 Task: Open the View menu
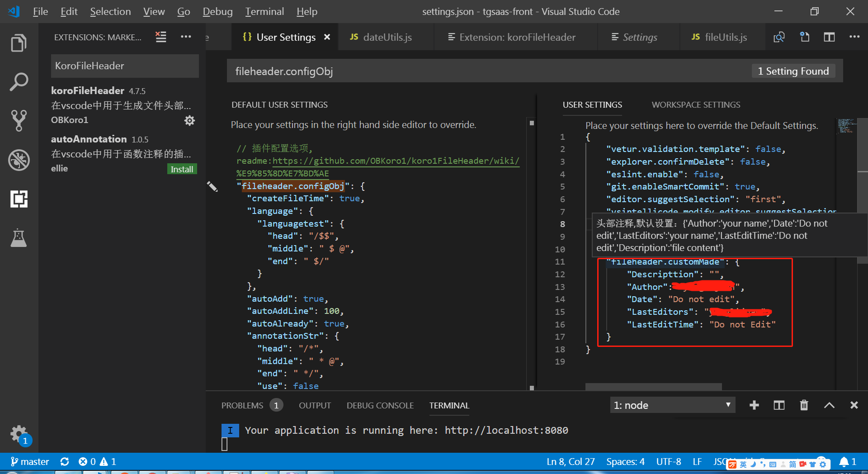(154, 12)
